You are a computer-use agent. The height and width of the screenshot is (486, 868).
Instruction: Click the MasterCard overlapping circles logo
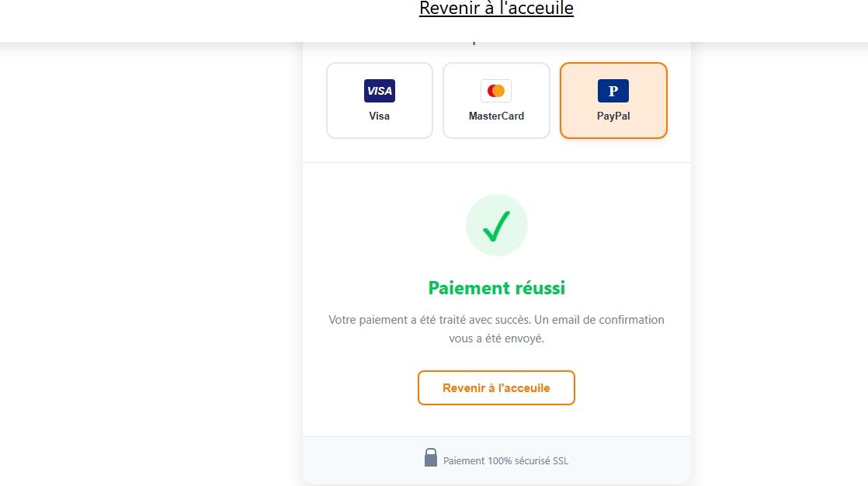[496, 91]
